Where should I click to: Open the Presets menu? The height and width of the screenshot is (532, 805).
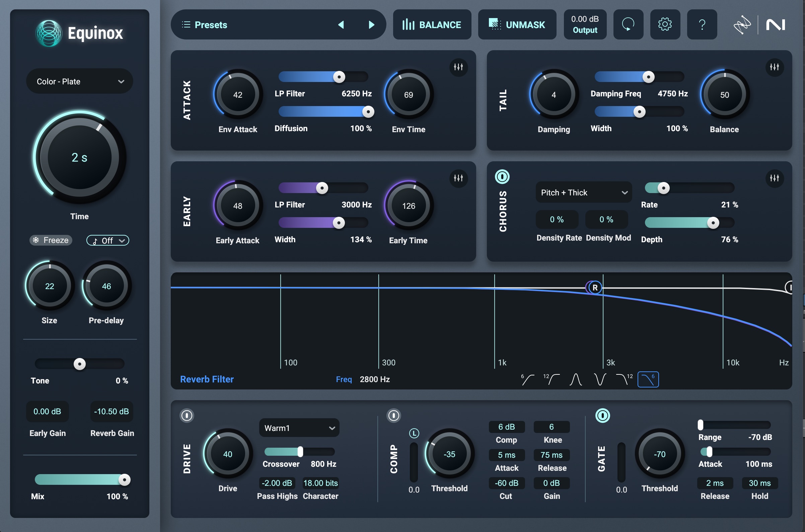click(x=211, y=25)
